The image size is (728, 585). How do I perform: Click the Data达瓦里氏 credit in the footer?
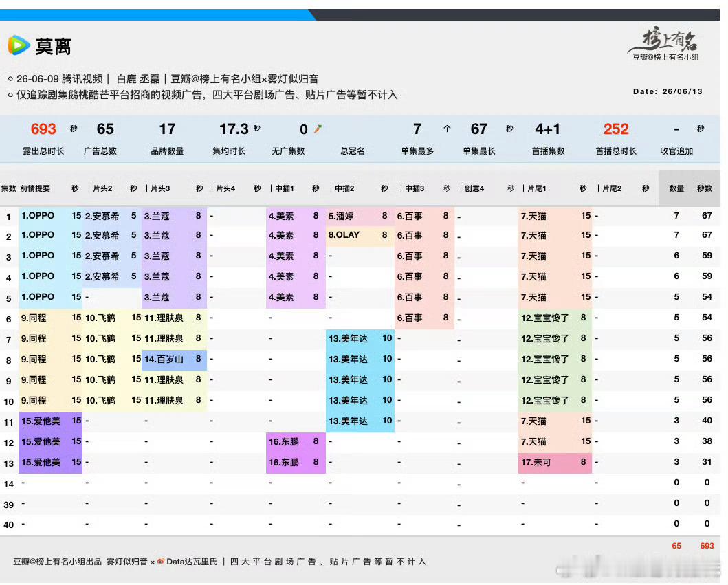[x=192, y=562]
